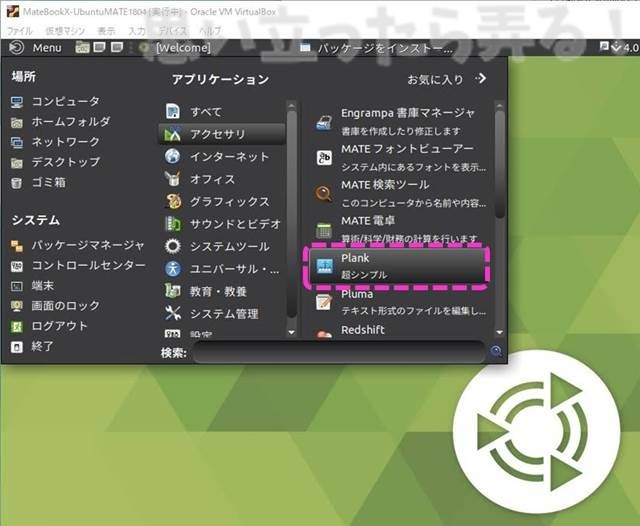Select the オフィス category
Image resolution: width=640 pixels, height=526 pixels.
222,179
